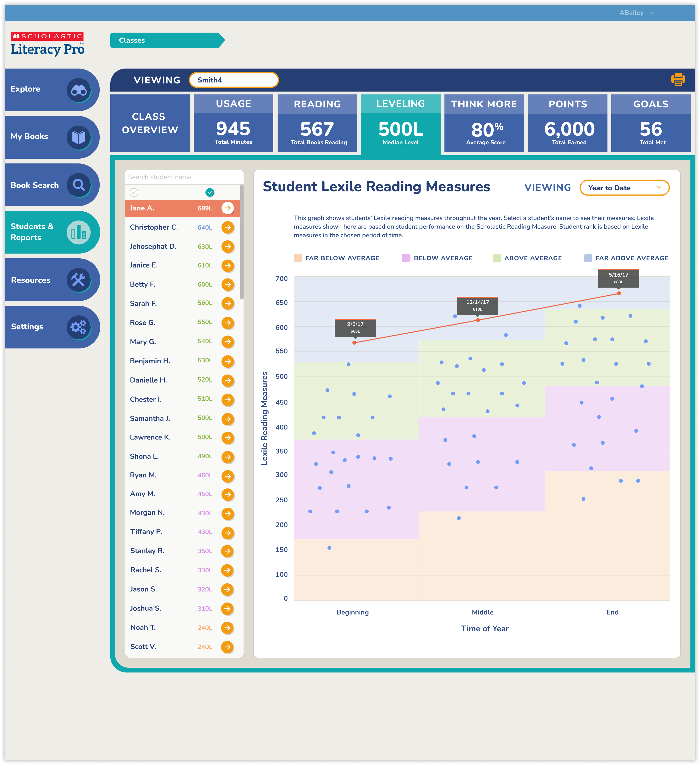This screenshot has height=765, width=700.
Task: Open the Year to Date dropdown
Action: coord(624,188)
